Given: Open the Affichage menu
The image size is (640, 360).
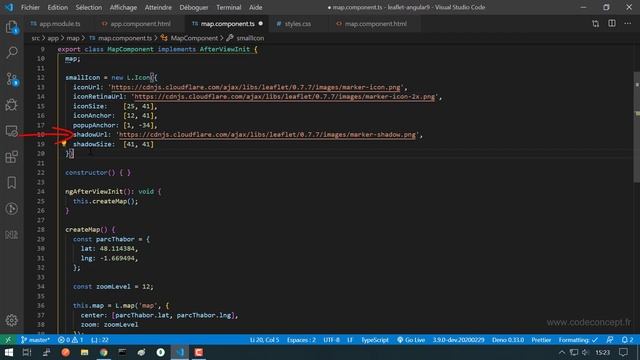Looking at the screenshot, I should click(123, 7).
